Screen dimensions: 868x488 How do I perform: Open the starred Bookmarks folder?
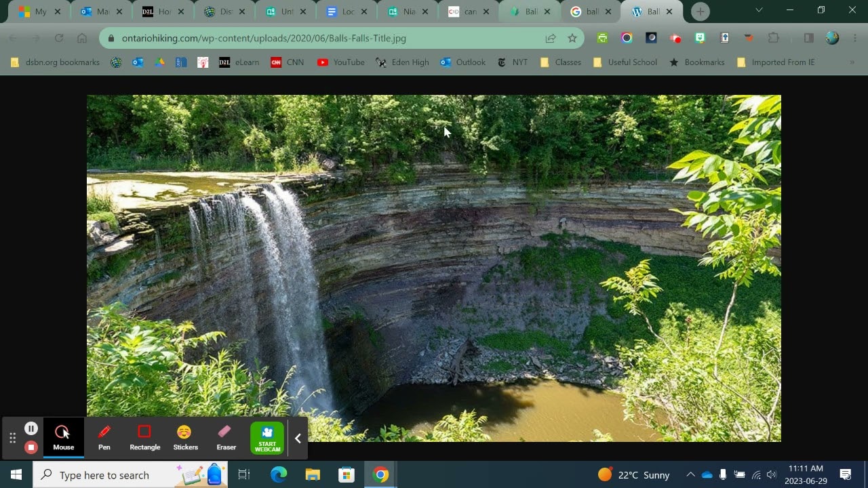click(x=697, y=62)
